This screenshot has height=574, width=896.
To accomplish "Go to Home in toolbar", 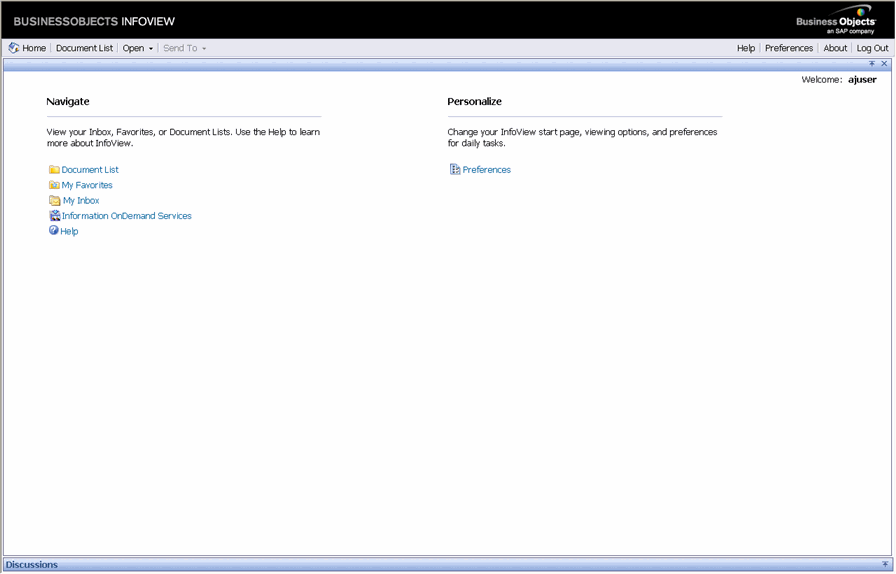I will coord(34,48).
